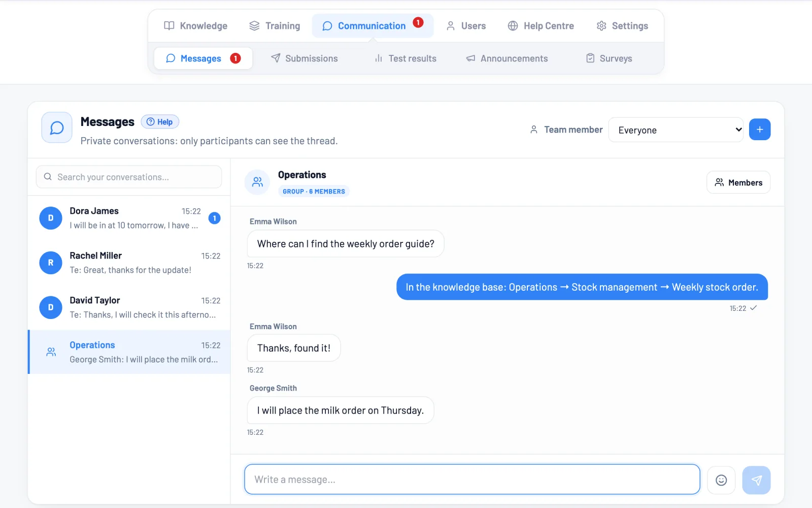Click the send message paper-plane button

pyautogui.click(x=756, y=480)
